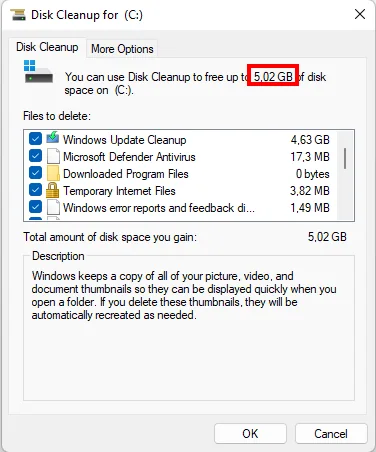Uncheck the Downloaded Program Files checkbox
The image size is (376, 452).
(35, 173)
